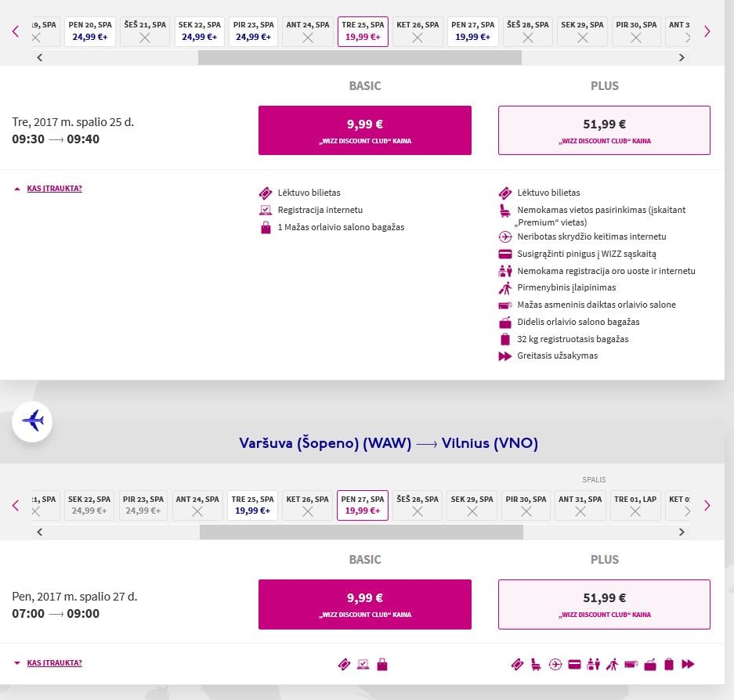Viewport: 734px width, 700px height.
Task: Click the seat icon in the bottom PLUS icon row
Action: coord(536,664)
